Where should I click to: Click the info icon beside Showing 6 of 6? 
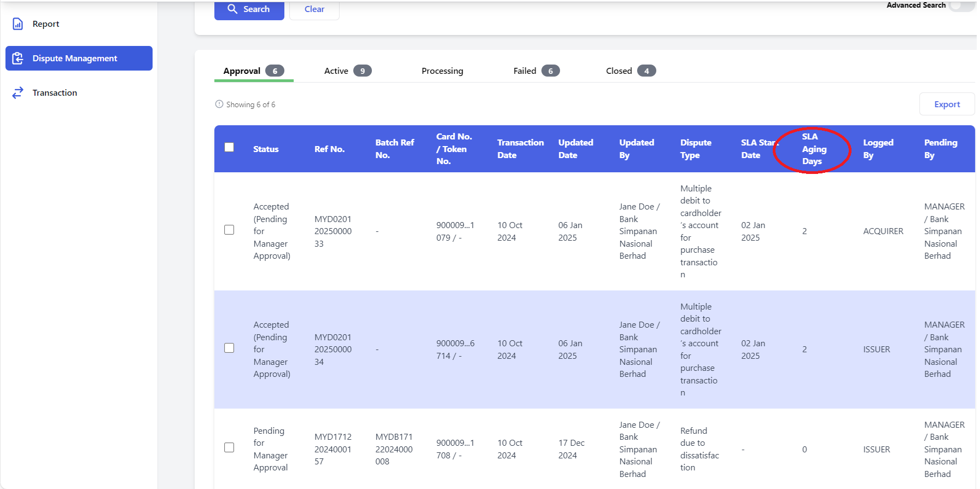click(219, 104)
